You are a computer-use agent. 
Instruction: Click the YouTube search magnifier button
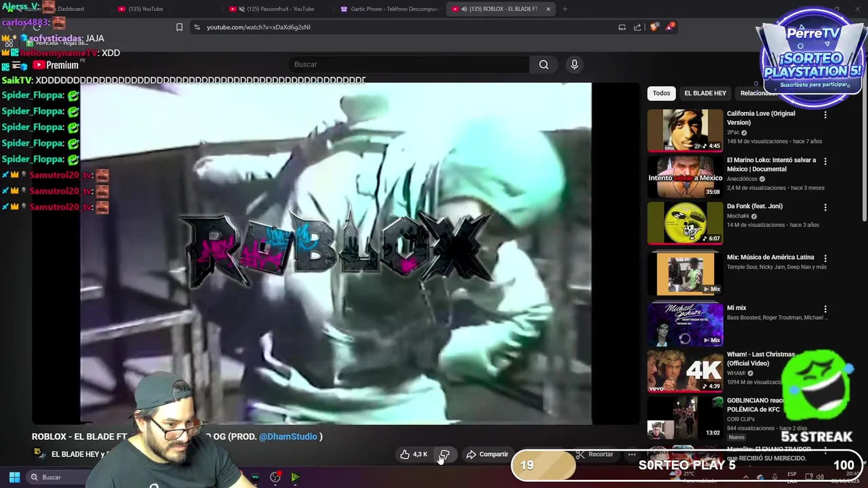544,64
